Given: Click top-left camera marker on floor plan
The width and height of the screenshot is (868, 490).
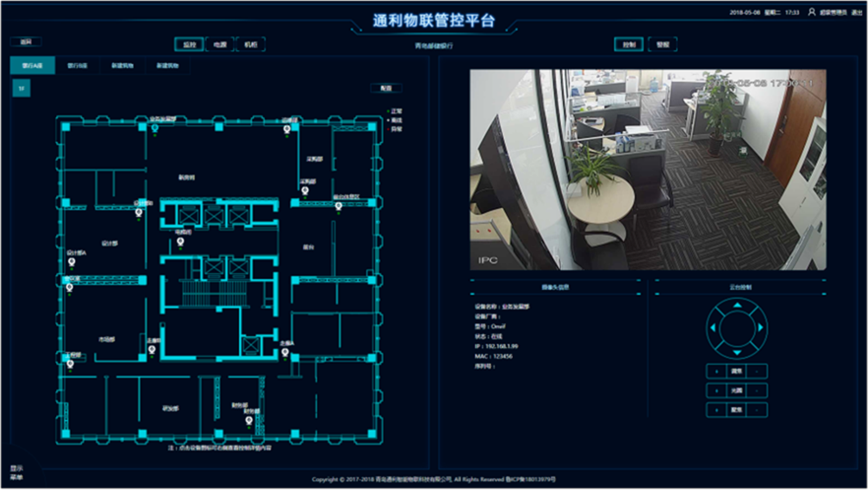Looking at the screenshot, I should tap(155, 129).
